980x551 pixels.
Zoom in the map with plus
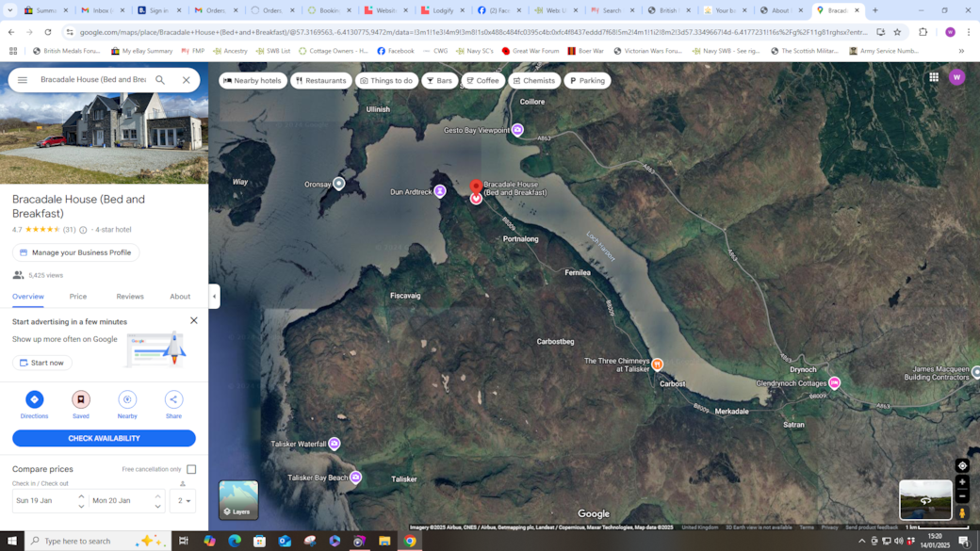pos(962,482)
